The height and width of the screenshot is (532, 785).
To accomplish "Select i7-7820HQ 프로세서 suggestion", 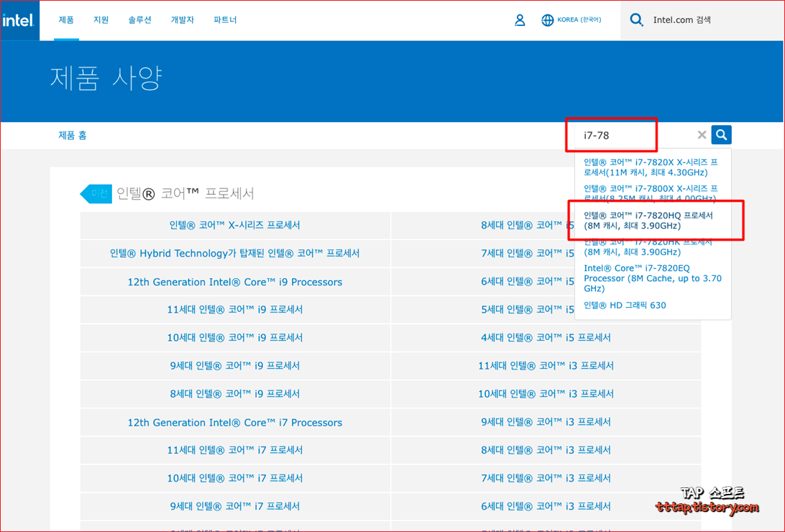I will pos(648,220).
